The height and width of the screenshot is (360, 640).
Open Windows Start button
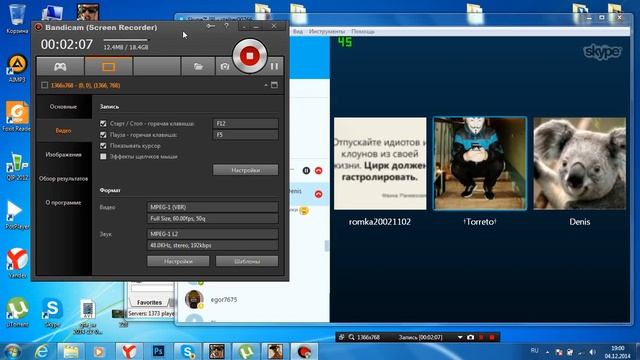pos(13,351)
